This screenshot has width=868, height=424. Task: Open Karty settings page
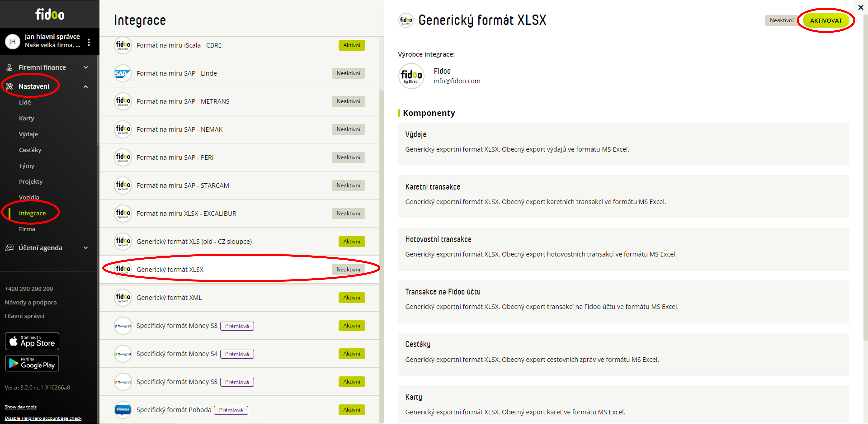coord(26,118)
